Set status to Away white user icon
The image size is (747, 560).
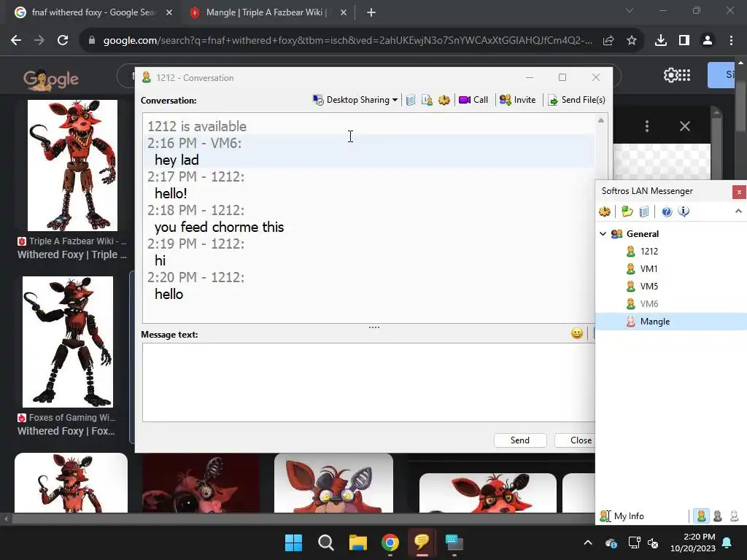tap(734, 516)
